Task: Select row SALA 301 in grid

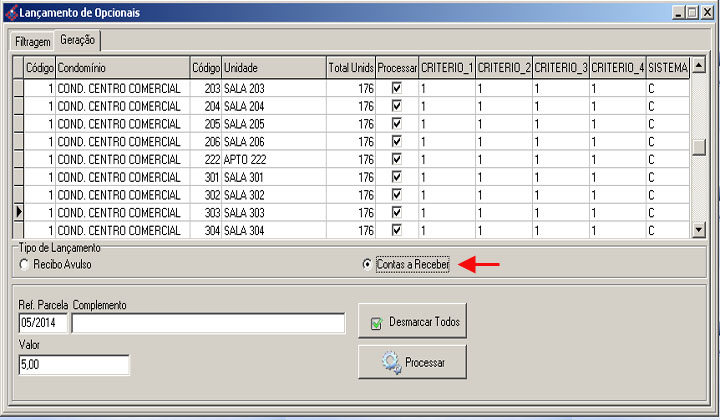Action: coord(270,177)
